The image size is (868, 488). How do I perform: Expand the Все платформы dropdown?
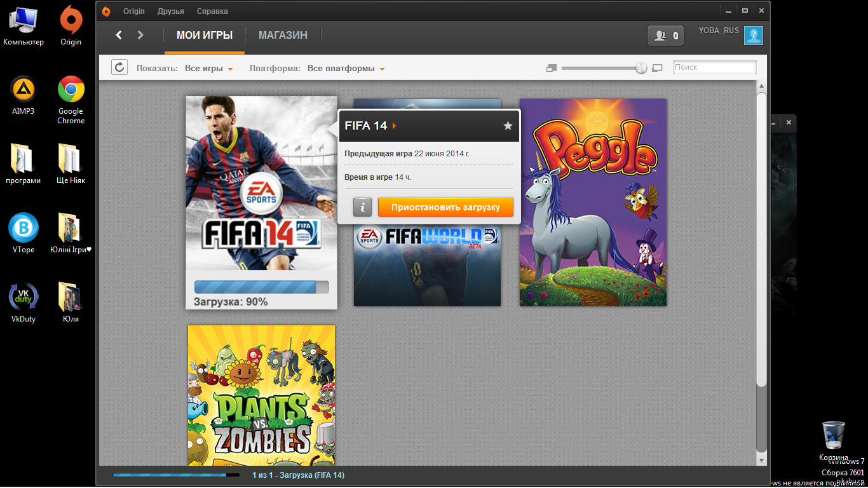click(x=346, y=69)
